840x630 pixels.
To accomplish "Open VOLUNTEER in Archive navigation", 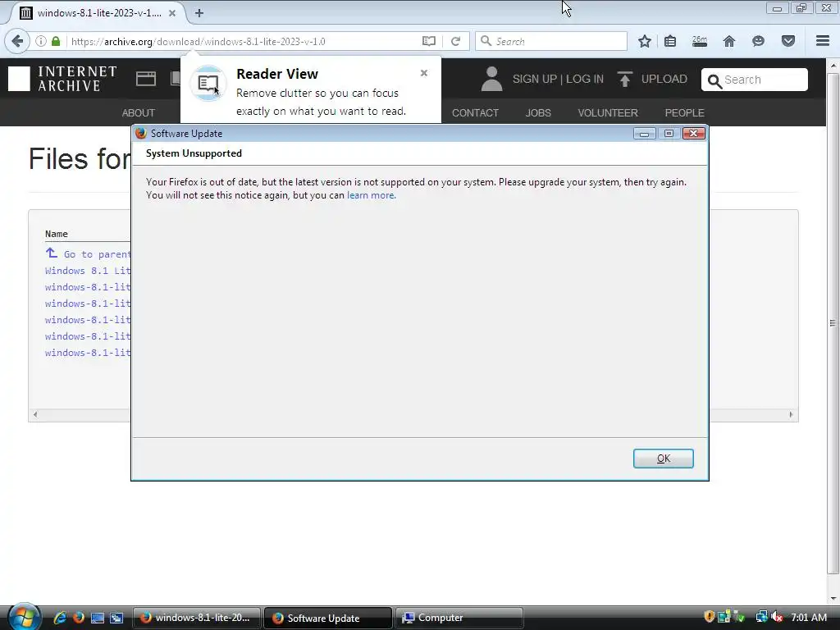I will [608, 112].
